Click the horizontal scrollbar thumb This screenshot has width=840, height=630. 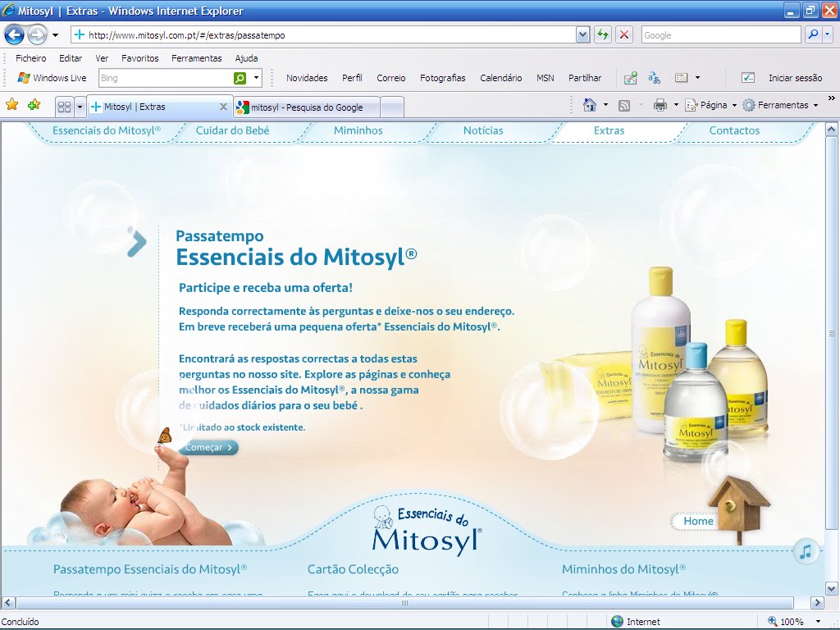[x=405, y=603]
